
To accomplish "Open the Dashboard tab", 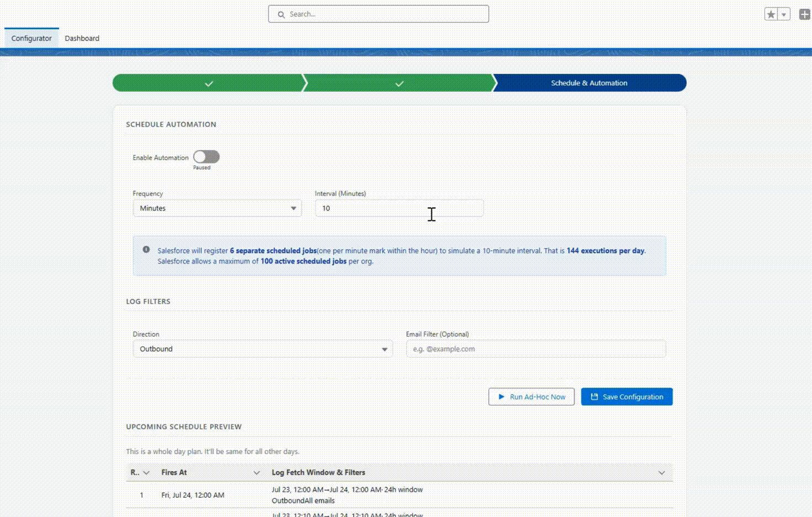I will [82, 38].
